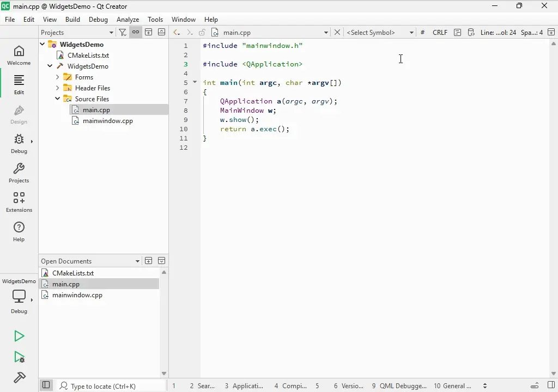Open the Select Symbol dropdown
Screen dimensions: 558x392
(x=380, y=33)
